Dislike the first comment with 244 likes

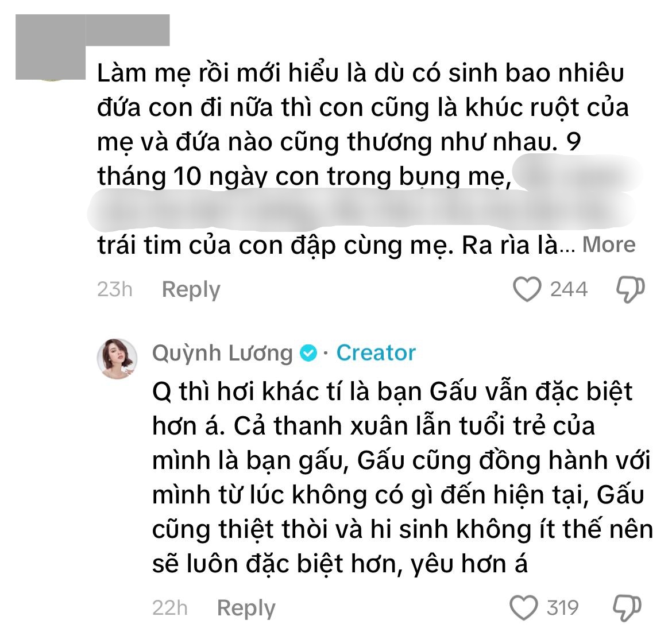[630, 289]
